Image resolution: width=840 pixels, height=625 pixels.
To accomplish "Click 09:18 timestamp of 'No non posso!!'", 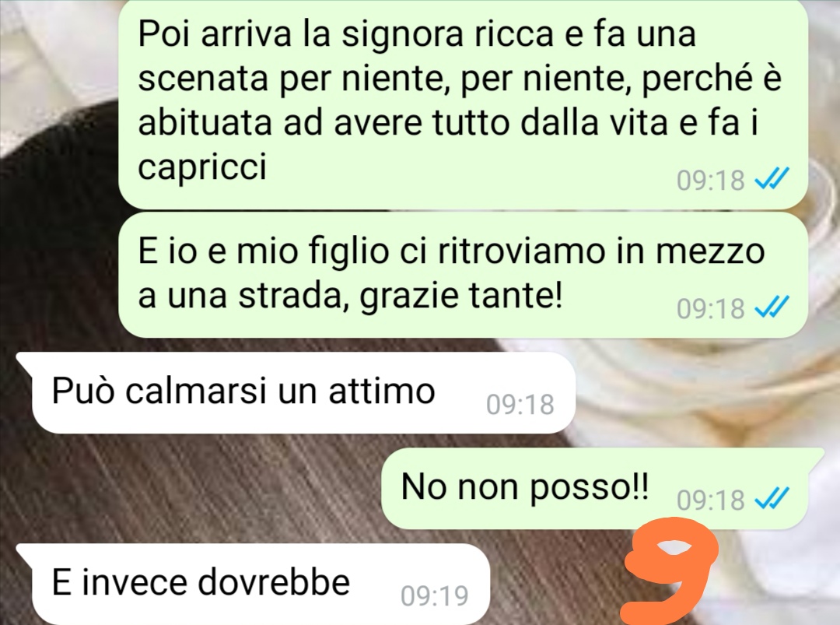I will 710,500.
